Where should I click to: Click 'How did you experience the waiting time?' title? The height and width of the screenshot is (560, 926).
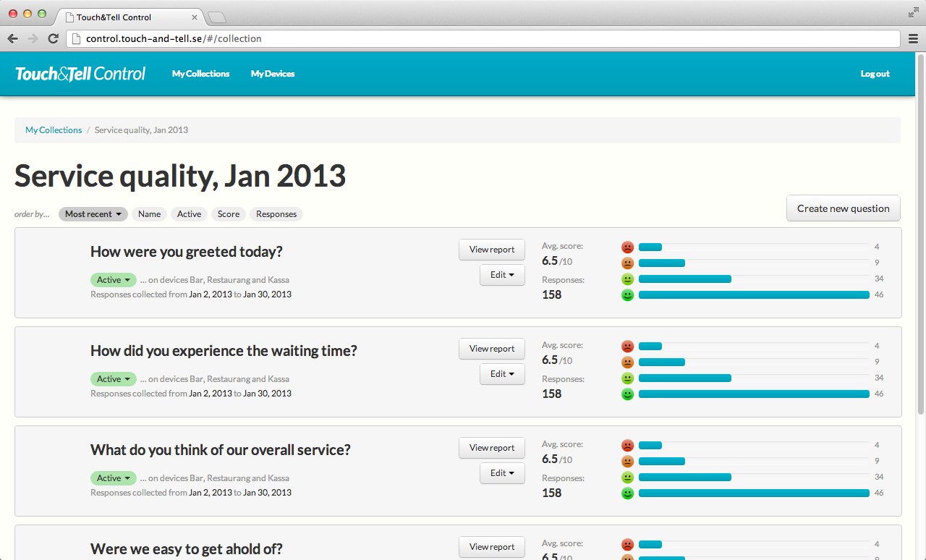click(224, 351)
